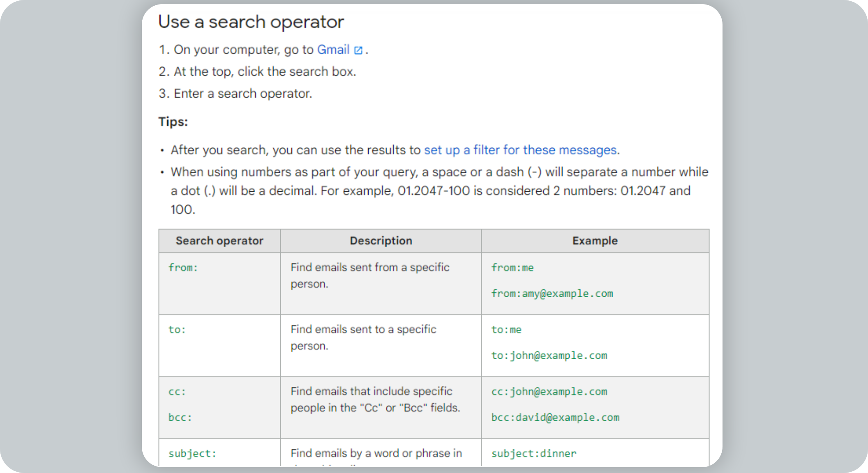The image size is (868, 473).
Task: Open the Gmail link
Action: (x=334, y=50)
